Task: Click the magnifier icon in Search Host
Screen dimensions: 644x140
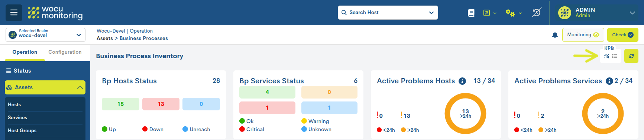Action: 344,13
